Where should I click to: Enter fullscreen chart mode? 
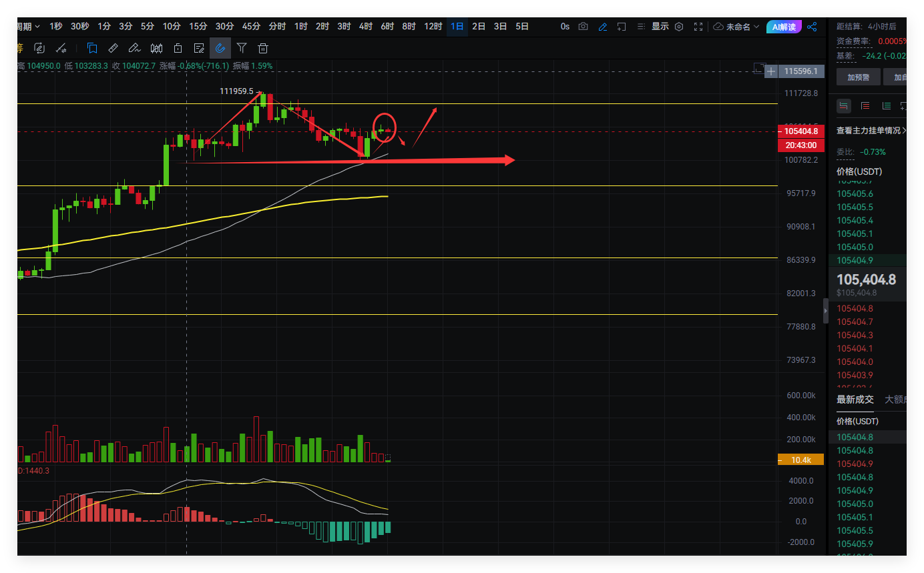[x=698, y=27]
